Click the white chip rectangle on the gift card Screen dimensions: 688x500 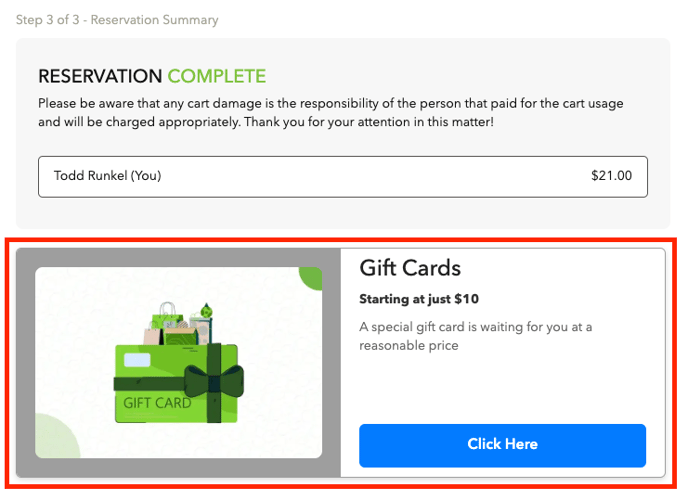(137, 360)
